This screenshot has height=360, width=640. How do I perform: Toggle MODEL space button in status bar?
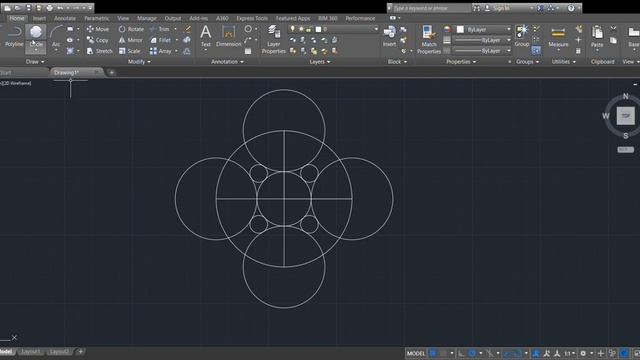click(x=416, y=353)
